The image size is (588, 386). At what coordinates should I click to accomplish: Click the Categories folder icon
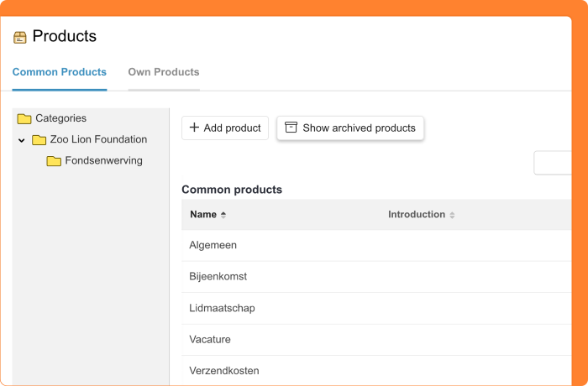pos(24,119)
